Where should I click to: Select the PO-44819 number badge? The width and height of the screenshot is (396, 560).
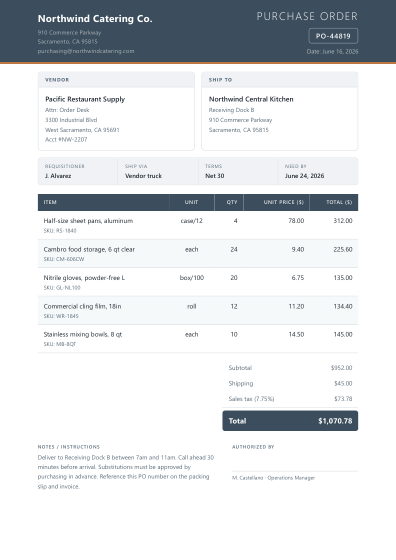pos(333,36)
